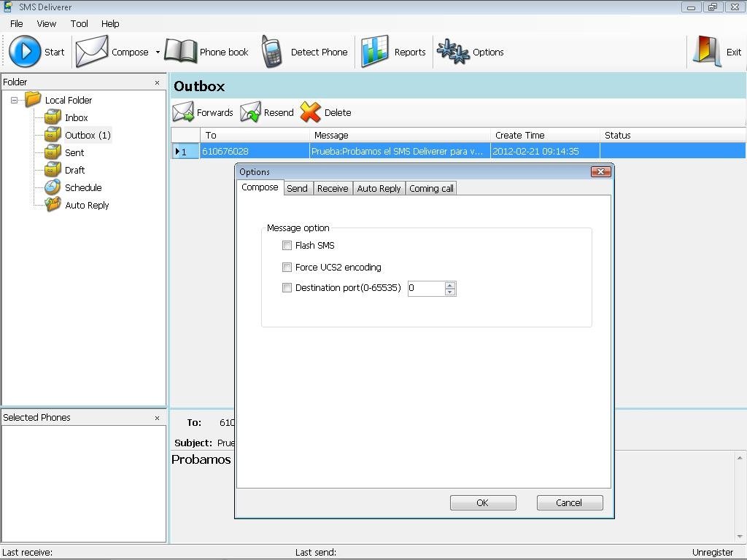This screenshot has width=747, height=560.
Task: Switch to the Receive tab
Action: pos(333,189)
